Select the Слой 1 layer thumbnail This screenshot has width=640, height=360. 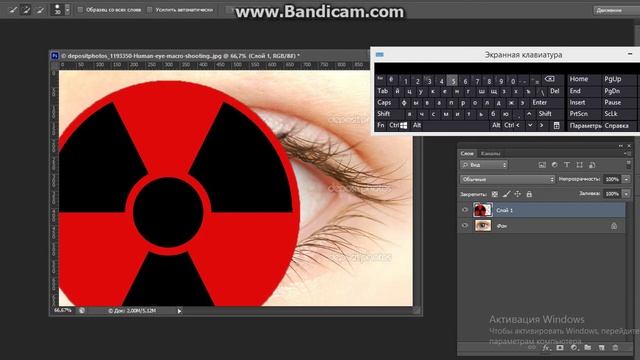pos(482,210)
